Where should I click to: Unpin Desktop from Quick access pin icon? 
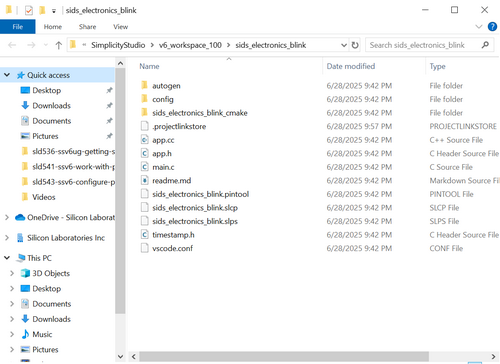coord(109,90)
